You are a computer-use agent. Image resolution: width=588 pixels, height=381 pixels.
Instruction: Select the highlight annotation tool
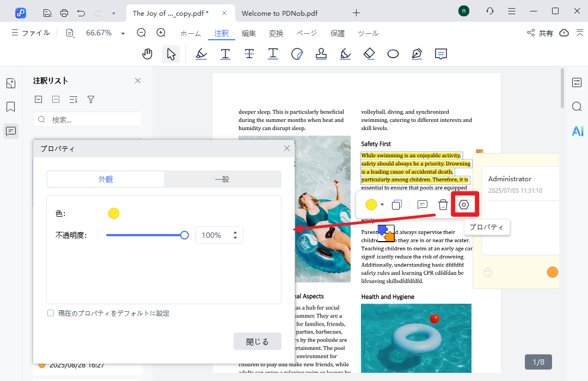coord(201,54)
